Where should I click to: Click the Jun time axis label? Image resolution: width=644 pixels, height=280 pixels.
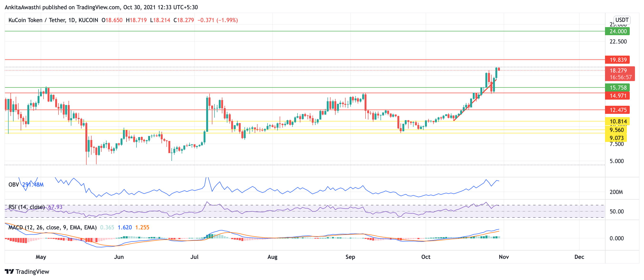119,257
